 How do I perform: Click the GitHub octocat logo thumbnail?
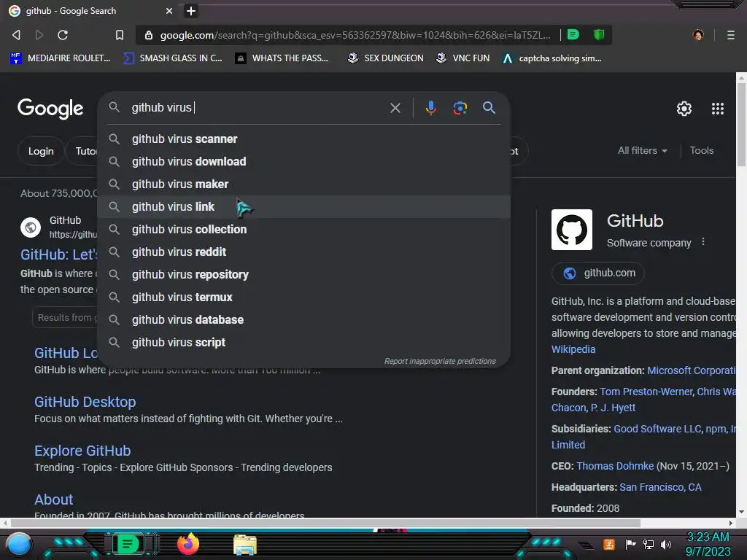pos(571,230)
